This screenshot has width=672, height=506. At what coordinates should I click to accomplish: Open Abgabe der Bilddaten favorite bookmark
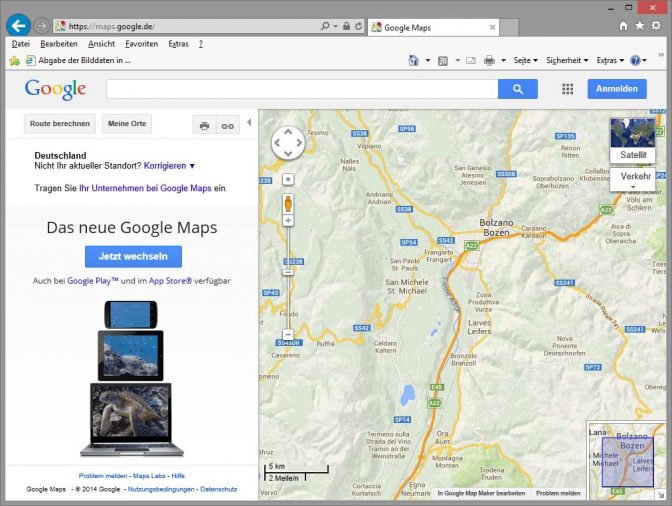coord(78,60)
